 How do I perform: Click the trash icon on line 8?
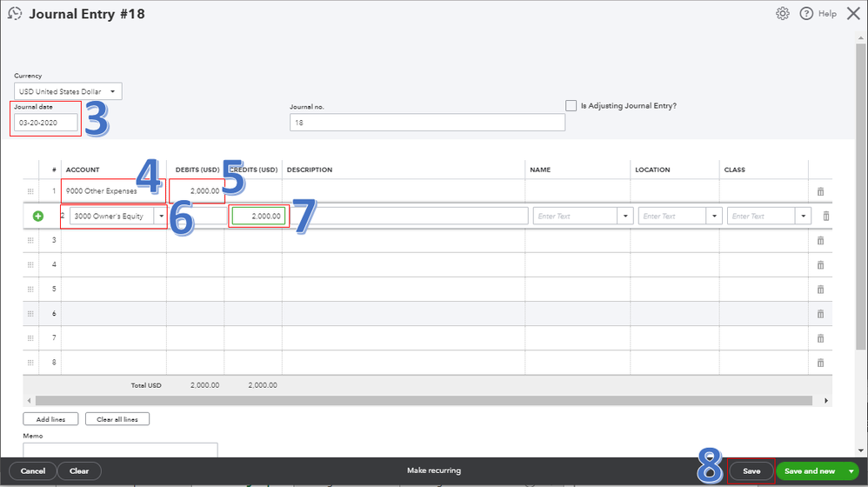[820, 362]
